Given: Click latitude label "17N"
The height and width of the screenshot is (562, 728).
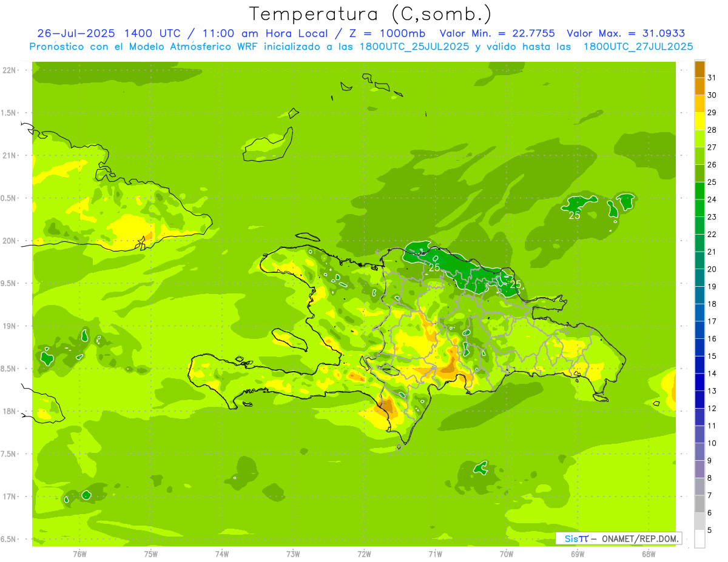Looking at the screenshot, I should click(10, 497).
